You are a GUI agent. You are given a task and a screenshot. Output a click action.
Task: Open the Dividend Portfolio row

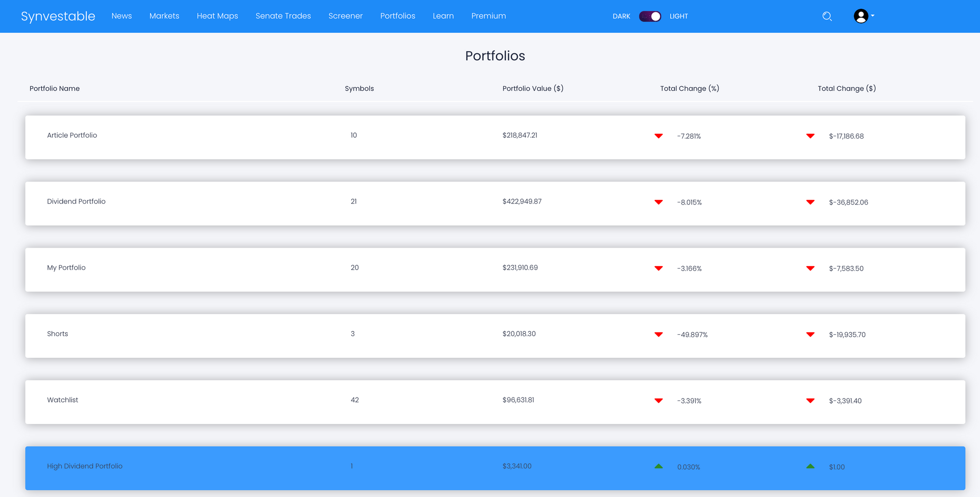pos(495,203)
